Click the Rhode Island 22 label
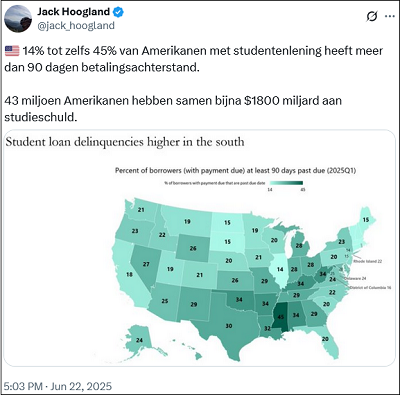The height and width of the screenshot is (395, 400). 367,261
